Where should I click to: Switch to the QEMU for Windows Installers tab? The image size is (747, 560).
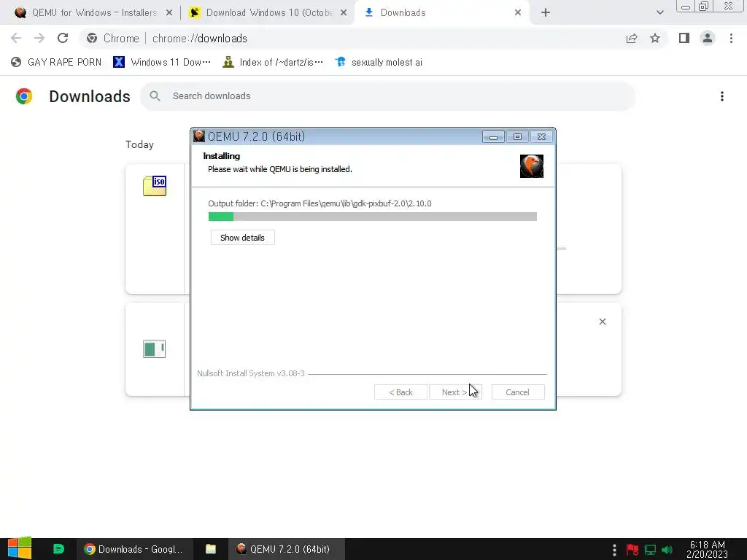(93, 13)
